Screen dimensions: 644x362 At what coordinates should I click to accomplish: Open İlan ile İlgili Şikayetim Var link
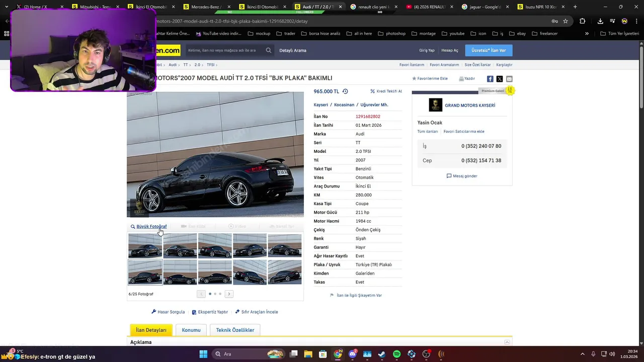356,295
